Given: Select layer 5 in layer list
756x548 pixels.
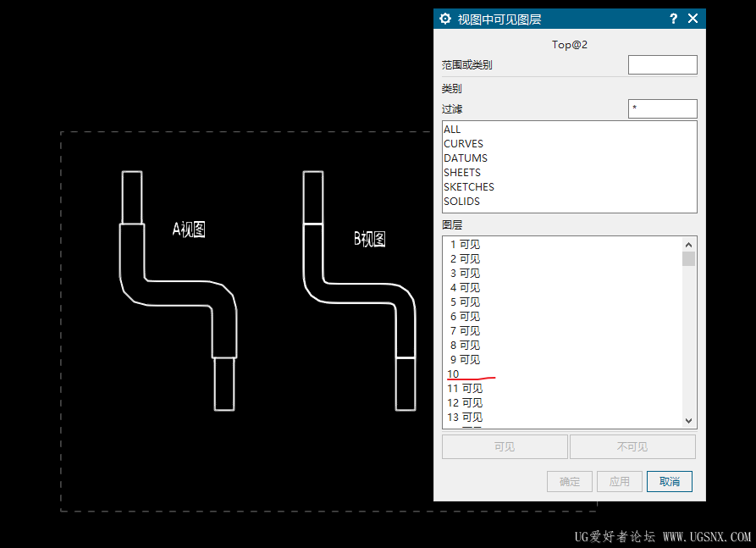Looking at the screenshot, I should (x=465, y=302).
